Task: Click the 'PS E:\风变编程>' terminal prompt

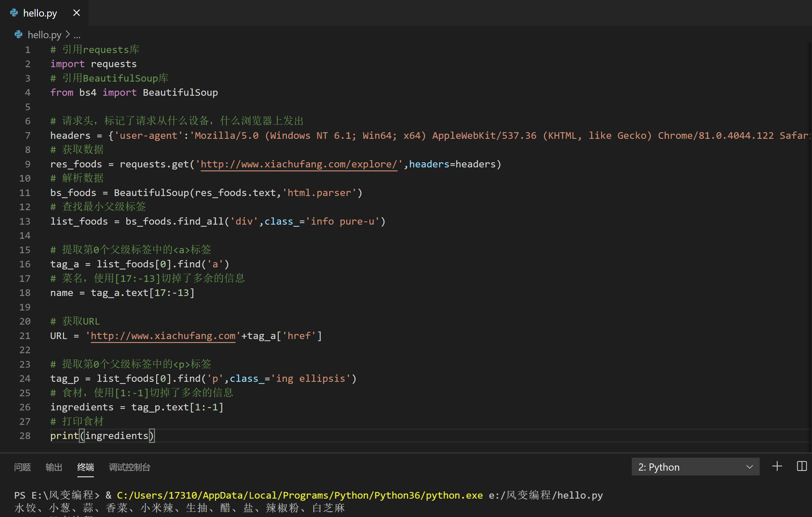Action: [57, 495]
